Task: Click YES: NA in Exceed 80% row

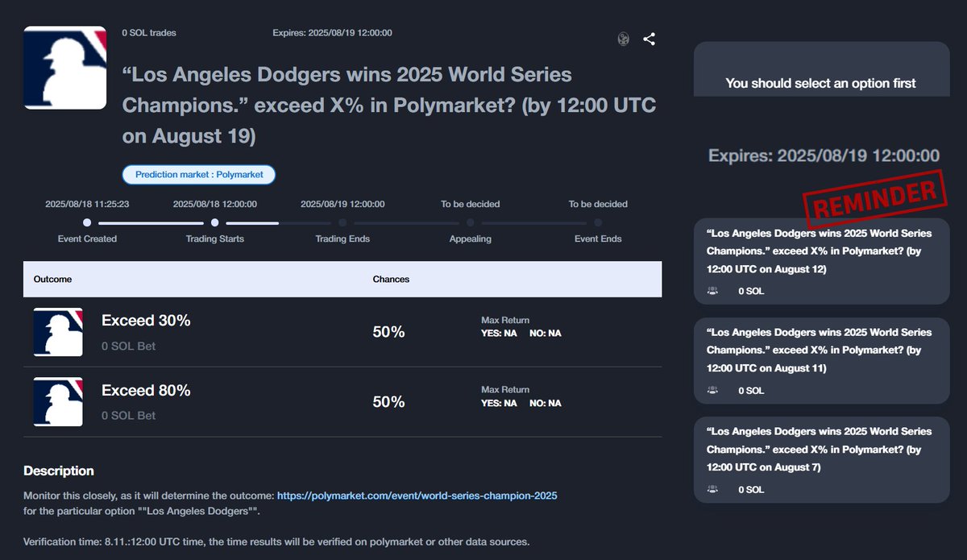Action: click(499, 403)
